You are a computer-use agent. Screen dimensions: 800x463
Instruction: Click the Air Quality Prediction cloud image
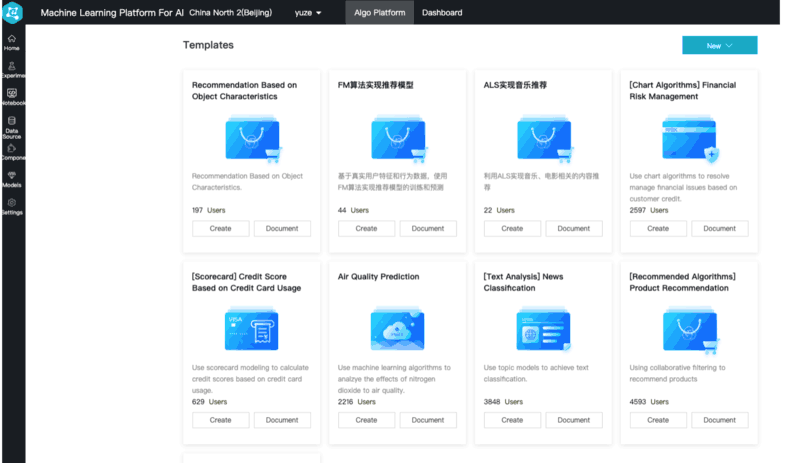point(397,329)
